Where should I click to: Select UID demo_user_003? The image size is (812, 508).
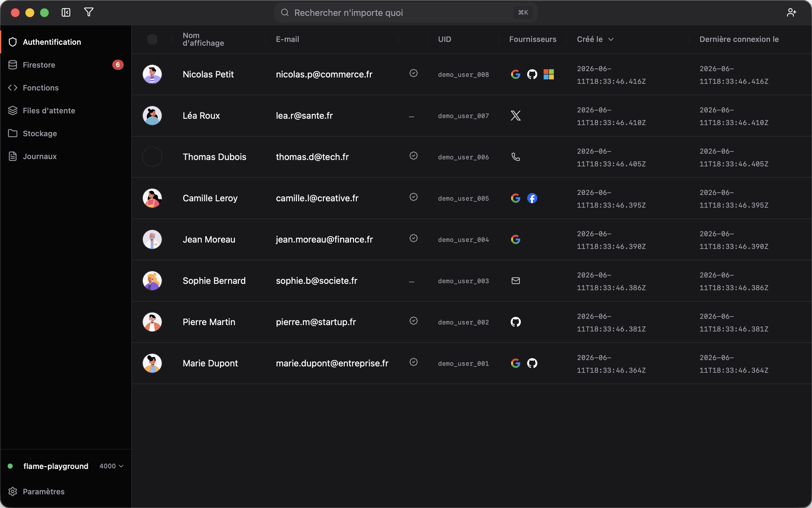point(463,281)
